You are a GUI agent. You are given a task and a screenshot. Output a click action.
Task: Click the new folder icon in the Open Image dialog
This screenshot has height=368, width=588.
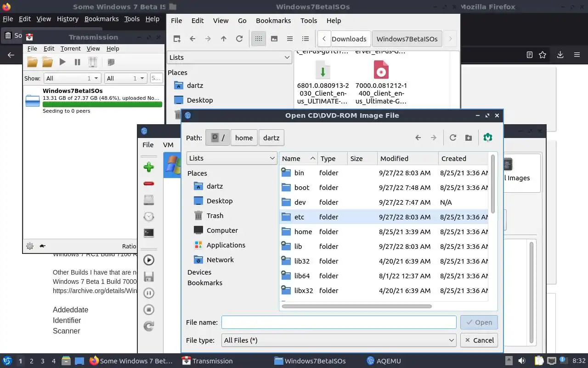coord(469,138)
